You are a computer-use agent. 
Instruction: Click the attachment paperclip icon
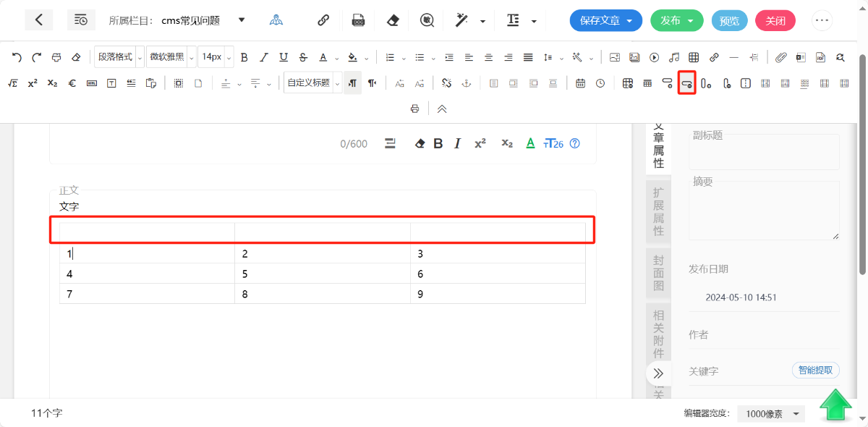tap(781, 57)
